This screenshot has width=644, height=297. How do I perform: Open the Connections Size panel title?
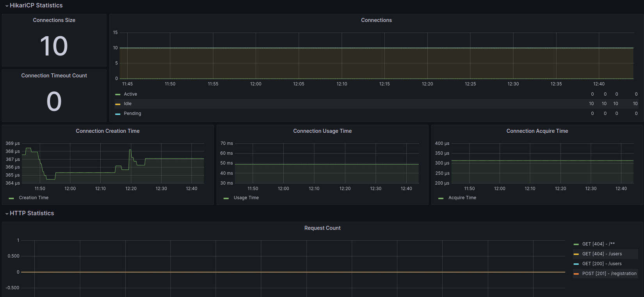coord(54,20)
